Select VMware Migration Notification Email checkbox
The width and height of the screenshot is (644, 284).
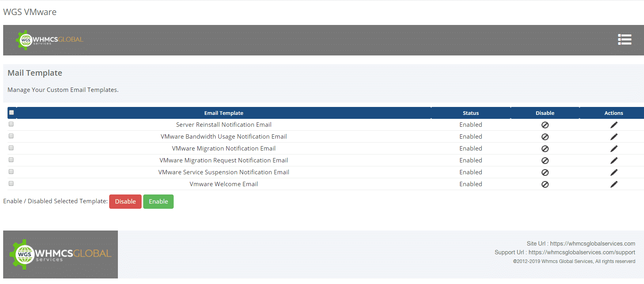coord(11,148)
